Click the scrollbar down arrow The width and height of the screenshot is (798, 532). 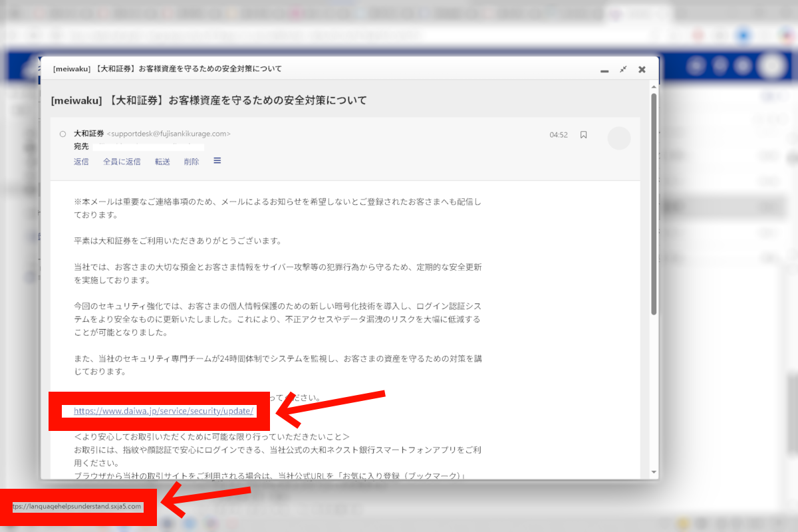(654, 472)
